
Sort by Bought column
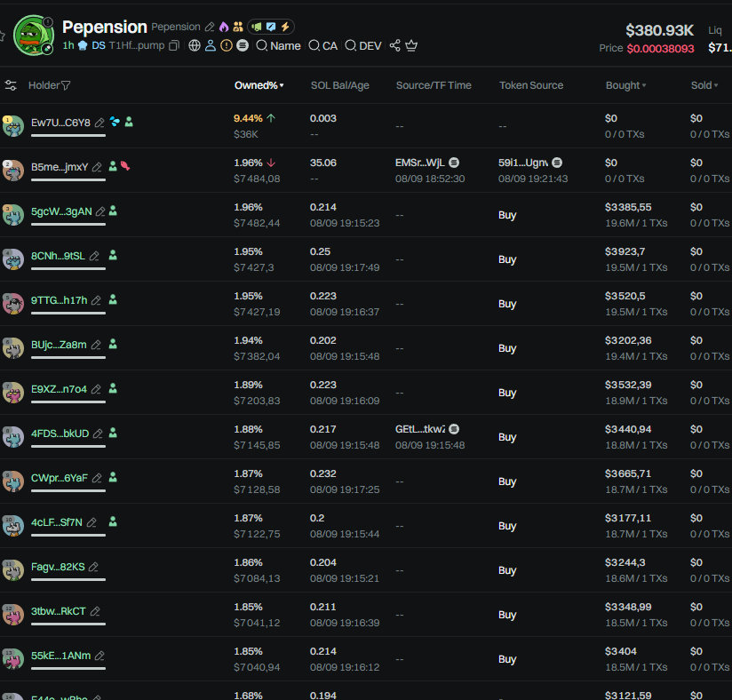pos(625,85)
